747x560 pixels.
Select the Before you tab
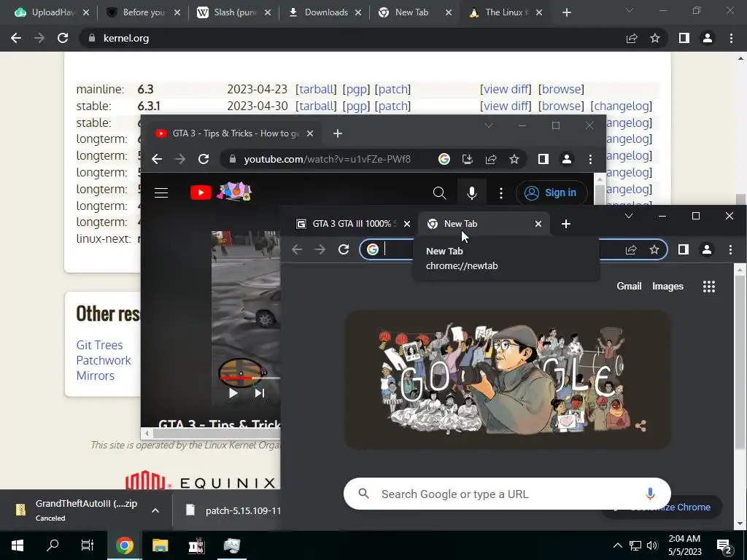pyautogui.click(x=144, y=13)
